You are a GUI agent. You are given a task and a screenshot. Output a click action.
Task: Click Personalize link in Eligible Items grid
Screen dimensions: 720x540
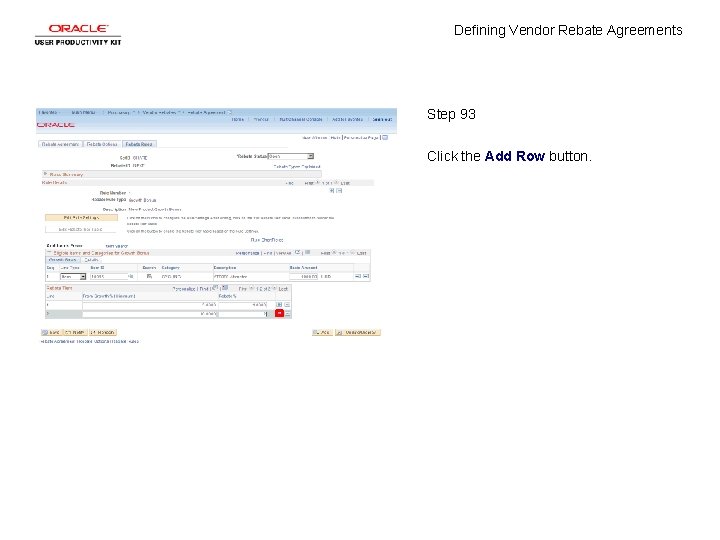tap(247, 253)
